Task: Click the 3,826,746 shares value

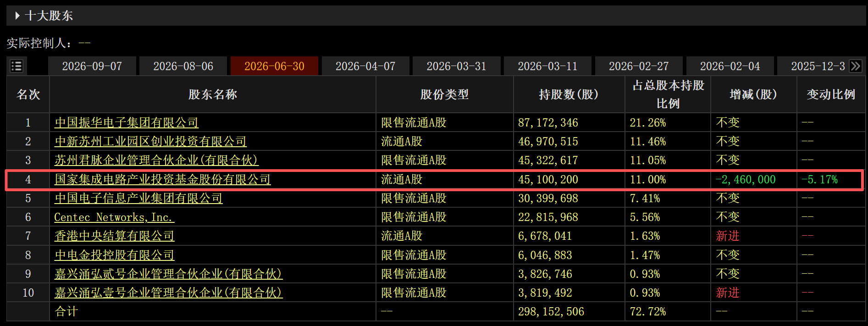Action: tap(545, 274)
